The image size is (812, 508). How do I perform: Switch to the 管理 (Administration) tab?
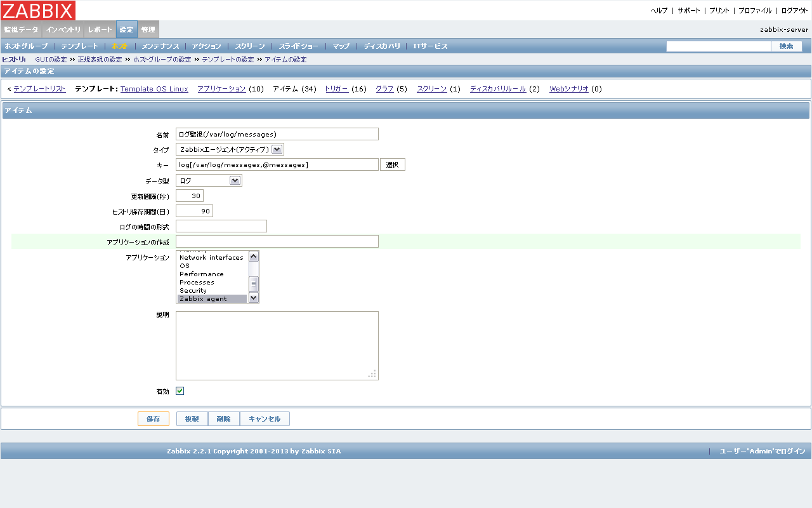tap(148, 29)
